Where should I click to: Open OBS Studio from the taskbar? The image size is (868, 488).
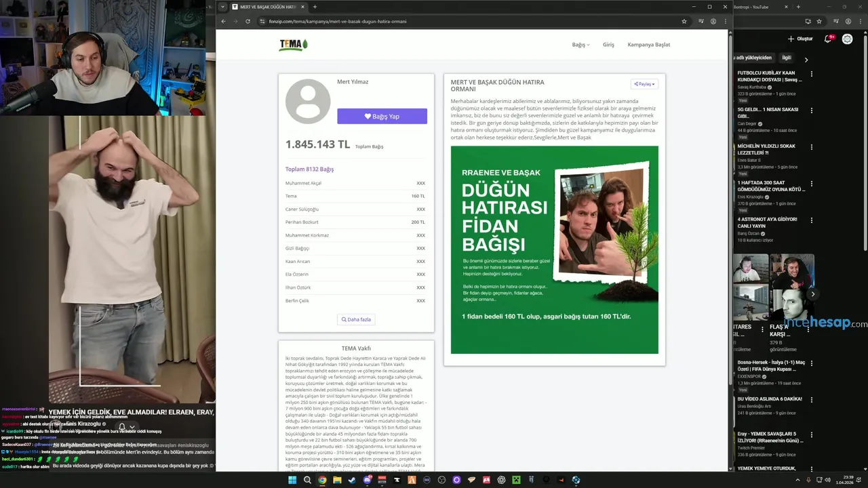pyautogui.click(x=441, y=480)
